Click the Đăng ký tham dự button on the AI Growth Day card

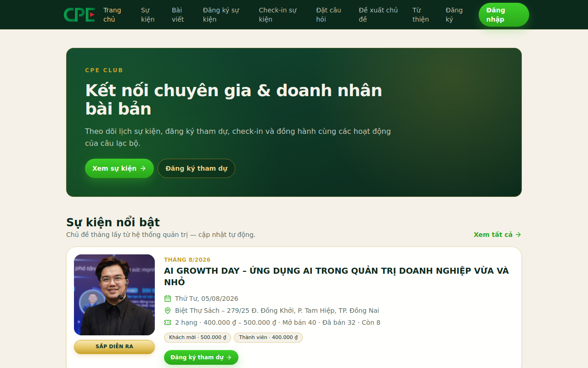[201, 357]
